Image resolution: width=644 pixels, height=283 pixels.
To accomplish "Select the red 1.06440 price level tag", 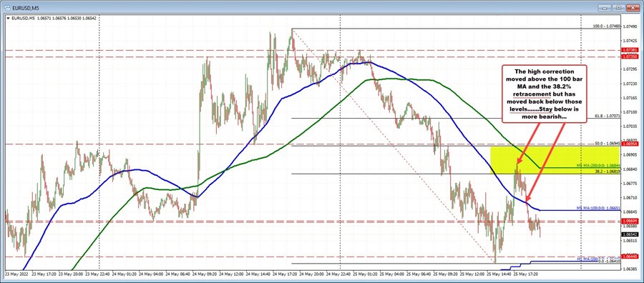I will click(x=630, y=257).
